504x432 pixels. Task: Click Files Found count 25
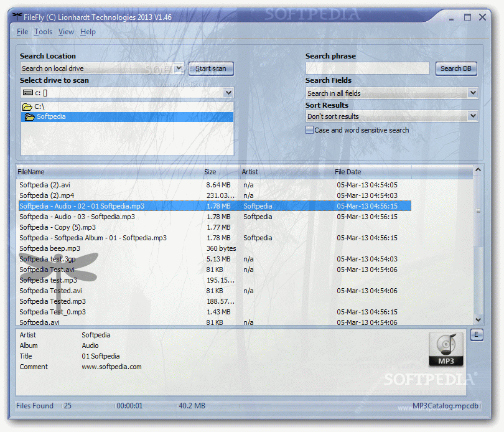67,406
